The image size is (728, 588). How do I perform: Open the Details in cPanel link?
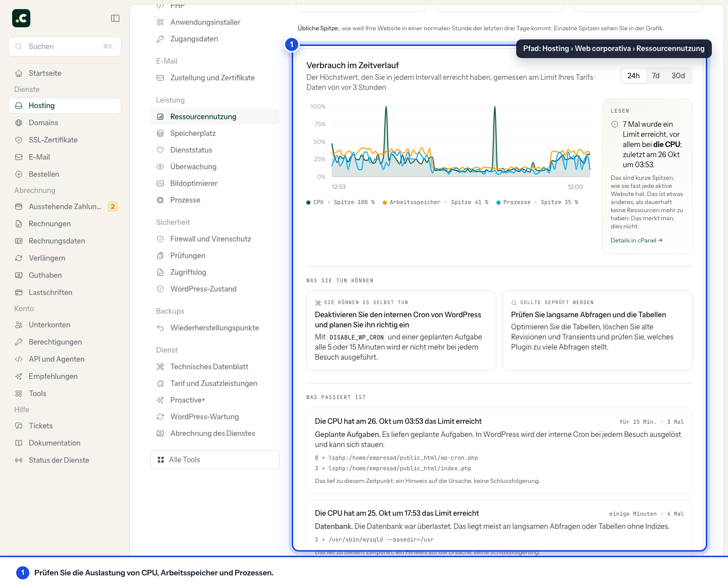636,240
